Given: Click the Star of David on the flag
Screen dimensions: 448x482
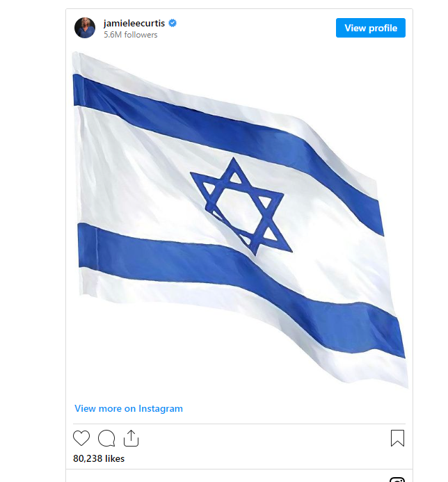Looking at the screenshot, I should pos(241,205).
